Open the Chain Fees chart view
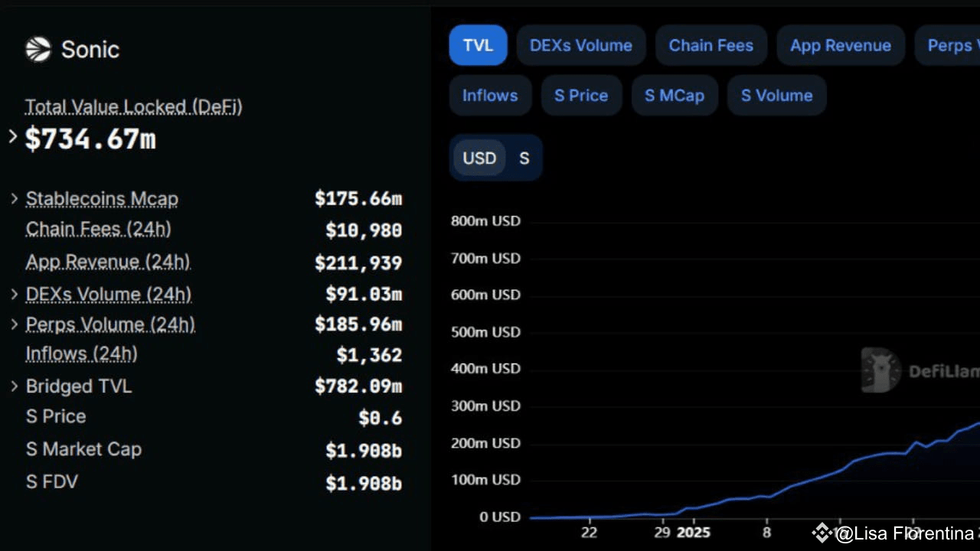980x551 pixels. pyautogui.click(x=710, y=45)
